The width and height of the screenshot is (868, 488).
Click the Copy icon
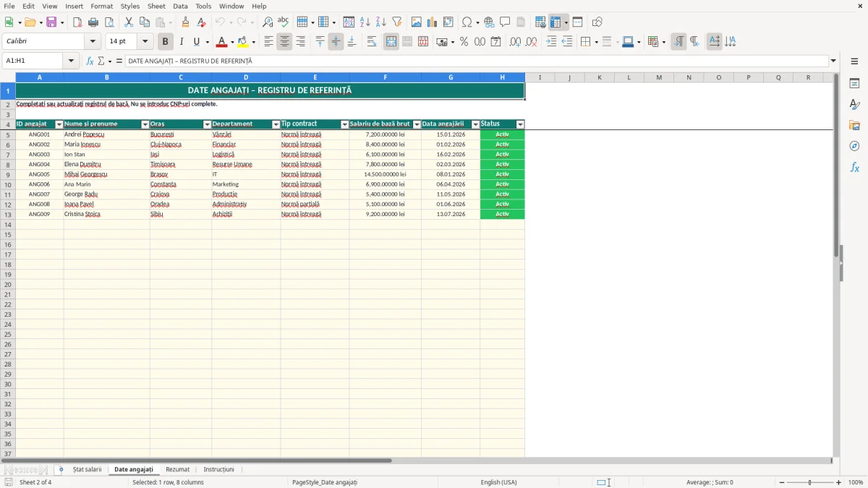click(144, 22)
